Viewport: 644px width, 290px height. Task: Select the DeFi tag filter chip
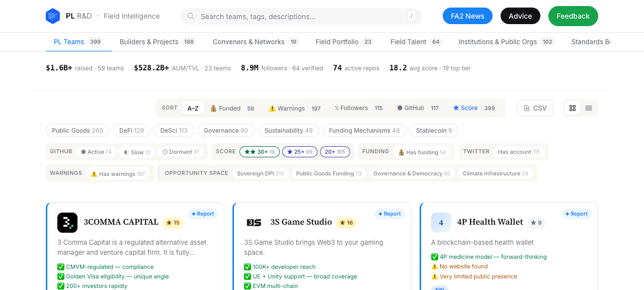(131, 130)
